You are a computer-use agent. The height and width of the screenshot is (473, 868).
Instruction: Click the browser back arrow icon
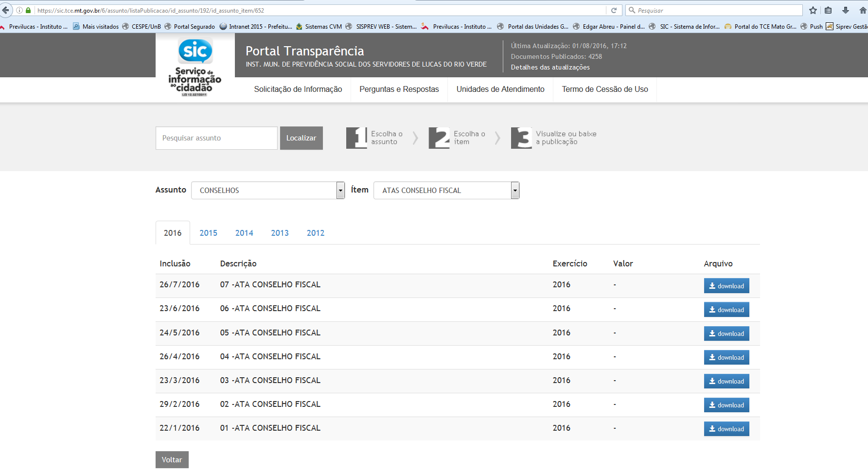[6, 10]
